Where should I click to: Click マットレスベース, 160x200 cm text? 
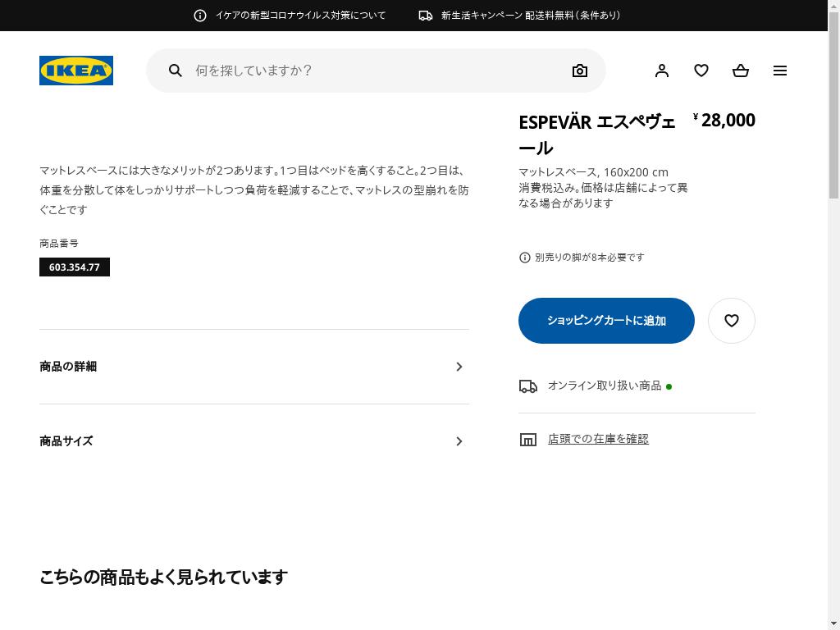click(593, 172)
